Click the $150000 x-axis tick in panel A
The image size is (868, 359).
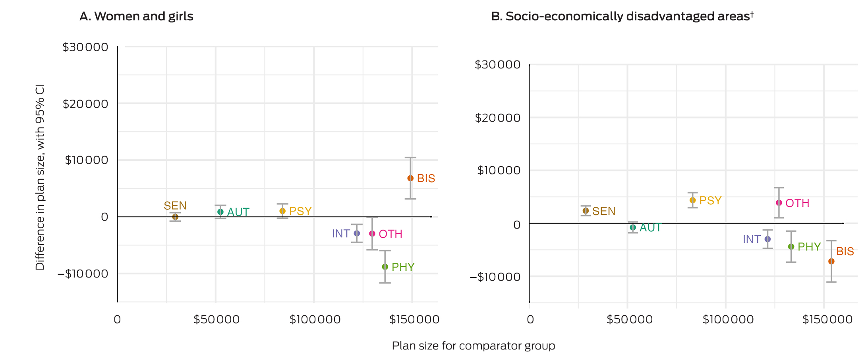414,320
